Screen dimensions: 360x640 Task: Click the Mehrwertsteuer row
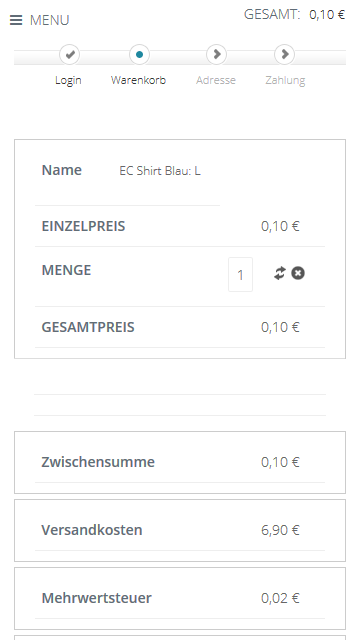[x=180, y=598]
